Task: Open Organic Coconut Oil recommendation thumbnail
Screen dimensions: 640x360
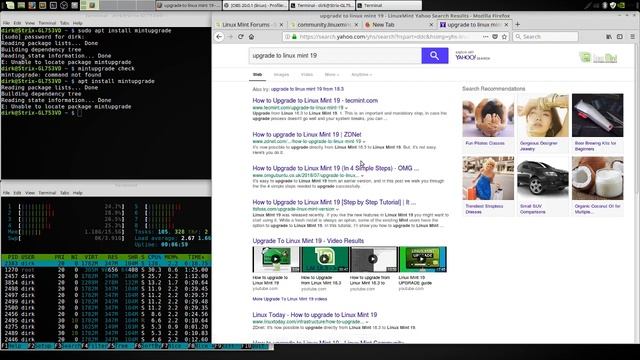Action: click(598, 178)
